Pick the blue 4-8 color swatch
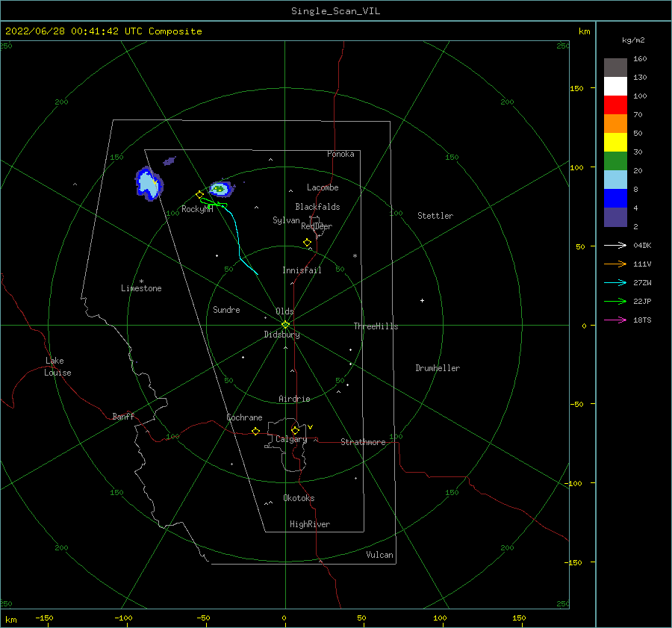The image size is (672, 628). point(615,198)
